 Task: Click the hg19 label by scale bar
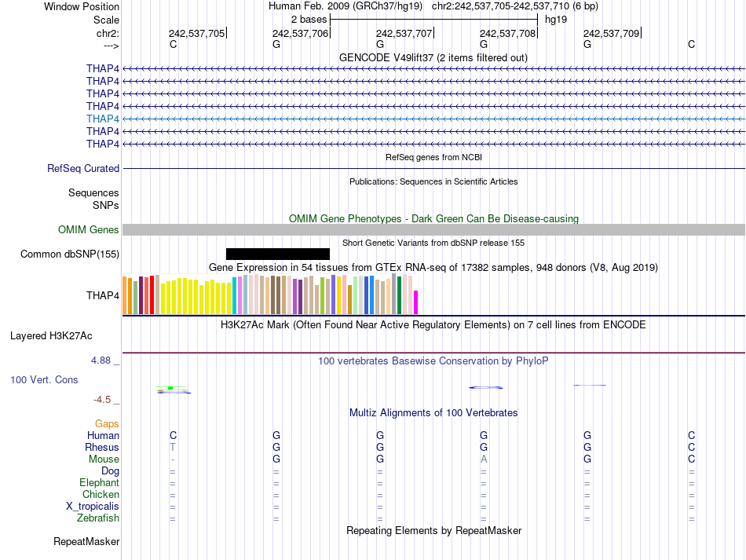pyautogui.click(x=556, y=20)
